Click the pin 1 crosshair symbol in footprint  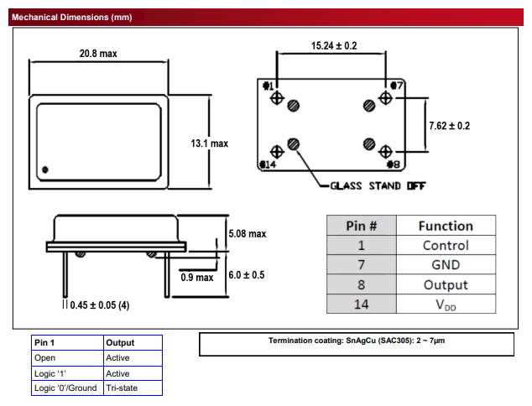click(278, 98)
